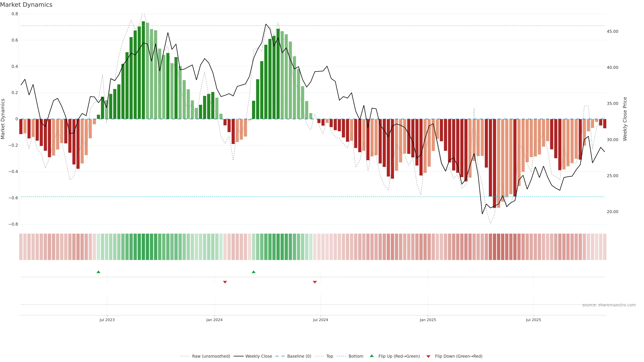Click the Jul 2024 x-axis label
Viewport: 644px width, 362px height.
320,320
